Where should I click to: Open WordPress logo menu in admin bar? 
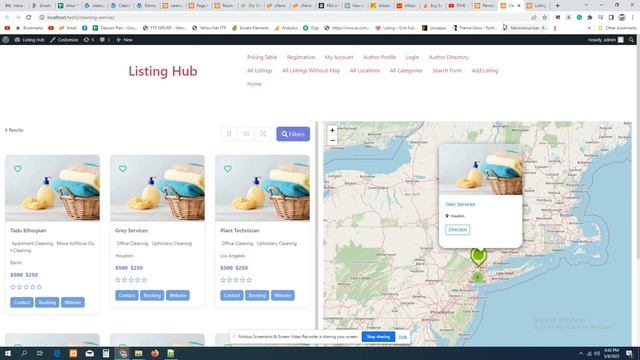6,40
